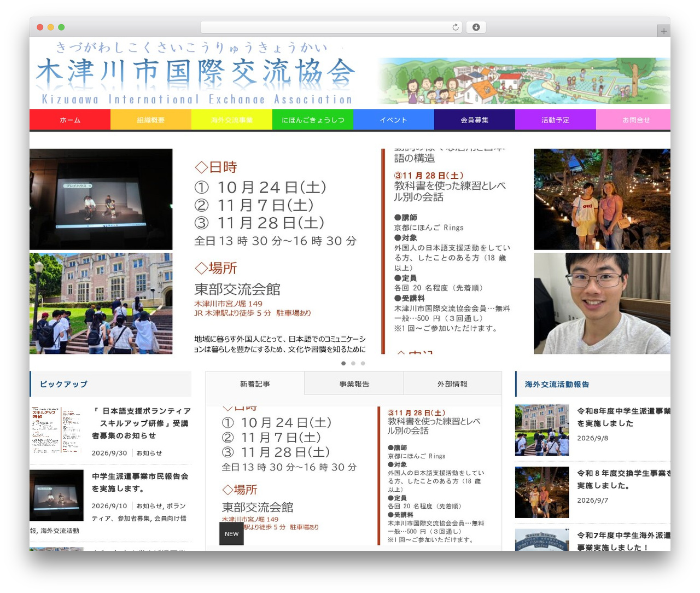
Task: Click the night lights thumbnail in 海外交流活動報告
Action: 542,492
